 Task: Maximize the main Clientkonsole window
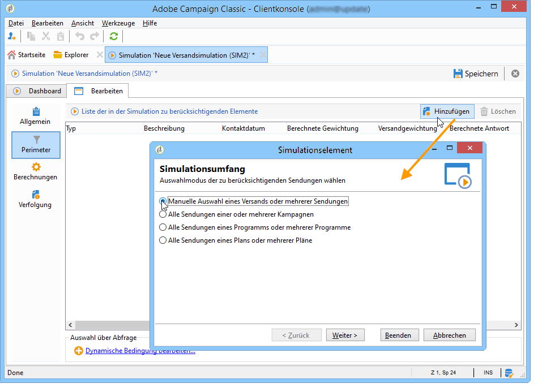(x=494, y=7)
